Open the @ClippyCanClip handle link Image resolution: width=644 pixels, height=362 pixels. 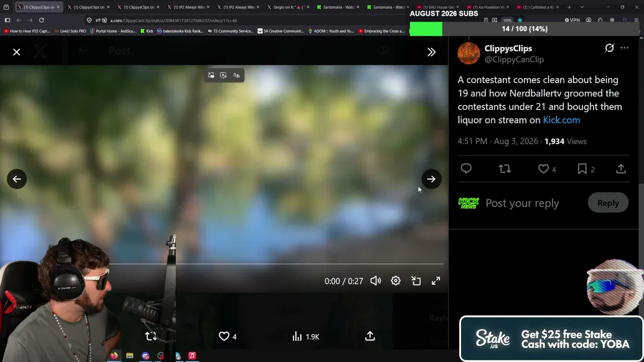[x=514, y=59]
